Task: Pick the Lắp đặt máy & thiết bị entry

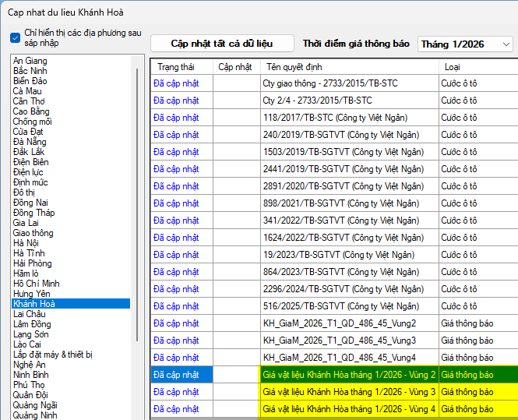Action: pos(52,355)
